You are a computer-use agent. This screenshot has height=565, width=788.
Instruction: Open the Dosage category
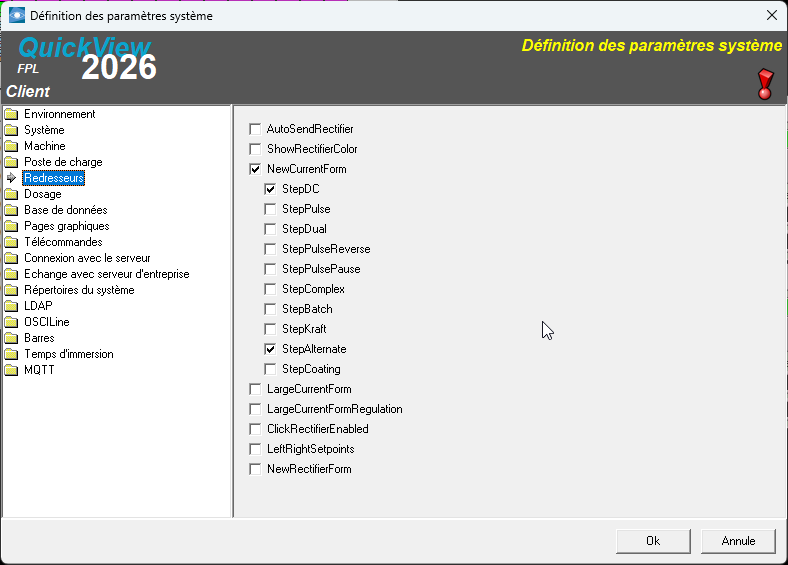point(43,194)
